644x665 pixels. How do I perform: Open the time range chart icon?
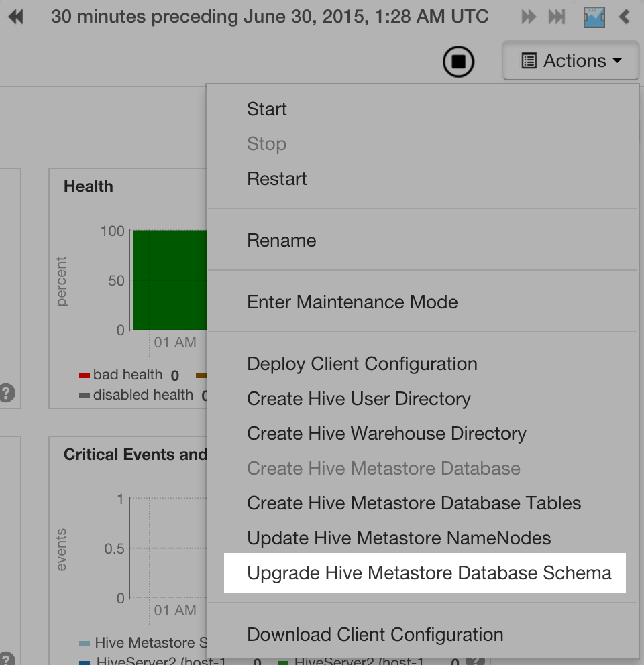(594, 17)
